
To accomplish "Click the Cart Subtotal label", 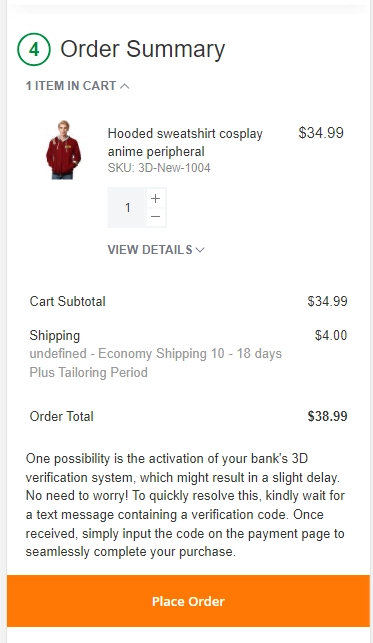I will coord(68,301).
